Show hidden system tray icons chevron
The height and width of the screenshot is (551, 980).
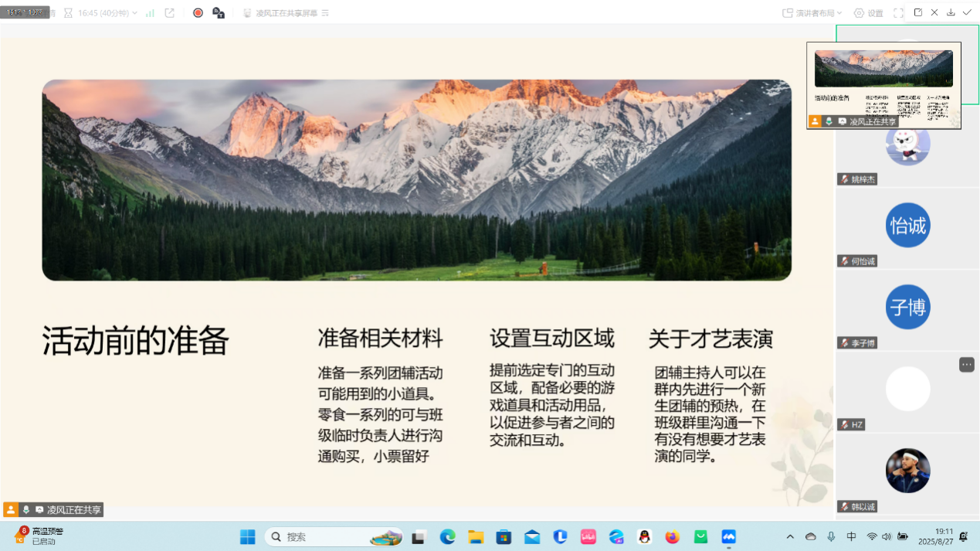[x=790, y=536]
